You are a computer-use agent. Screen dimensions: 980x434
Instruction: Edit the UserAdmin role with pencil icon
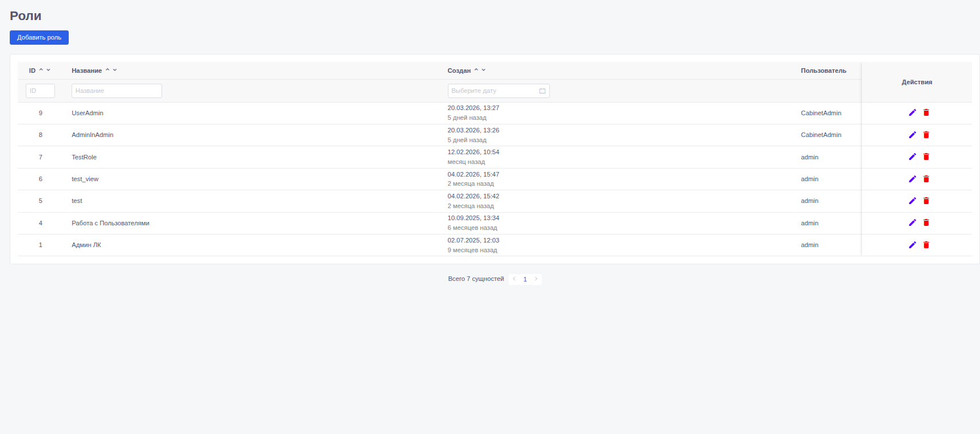coord(912,112)
